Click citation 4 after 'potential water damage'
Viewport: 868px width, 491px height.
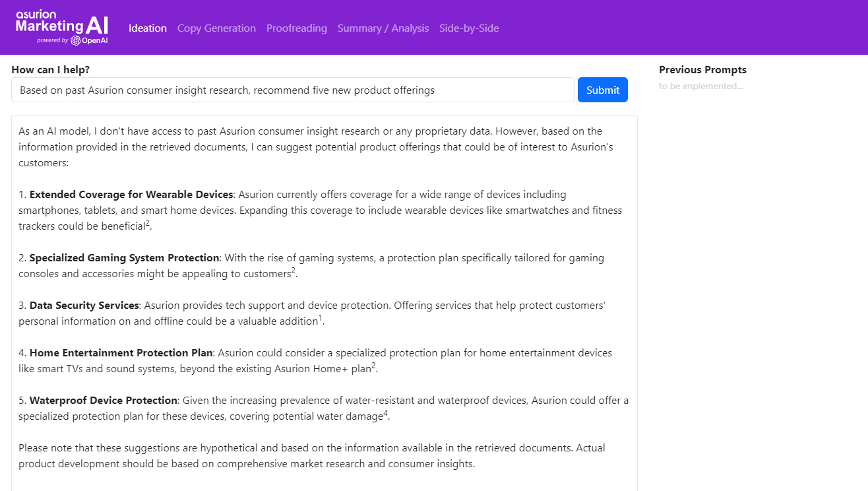[386, 414]
